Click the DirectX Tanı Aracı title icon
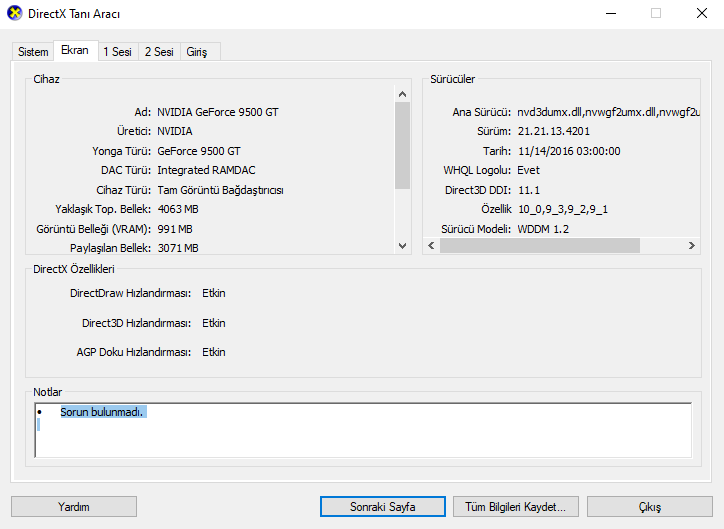Image resolution: width=724 pixels, height=529 pixels. (x=15, y=13)
